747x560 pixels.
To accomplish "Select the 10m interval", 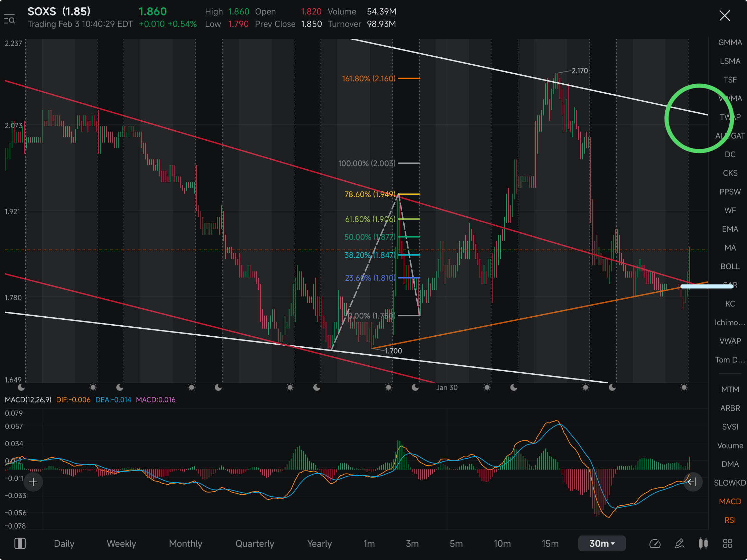I will tap(502, 543).
